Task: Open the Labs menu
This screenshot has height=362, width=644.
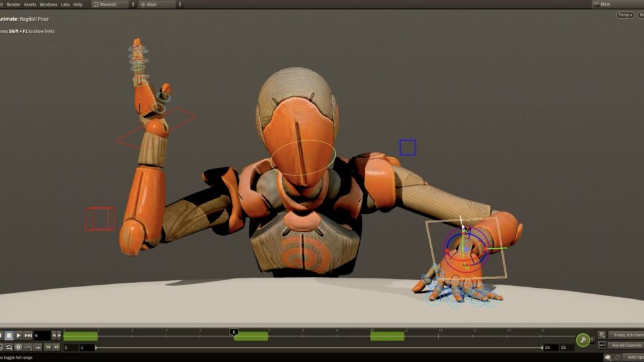Action: (65, 4)
